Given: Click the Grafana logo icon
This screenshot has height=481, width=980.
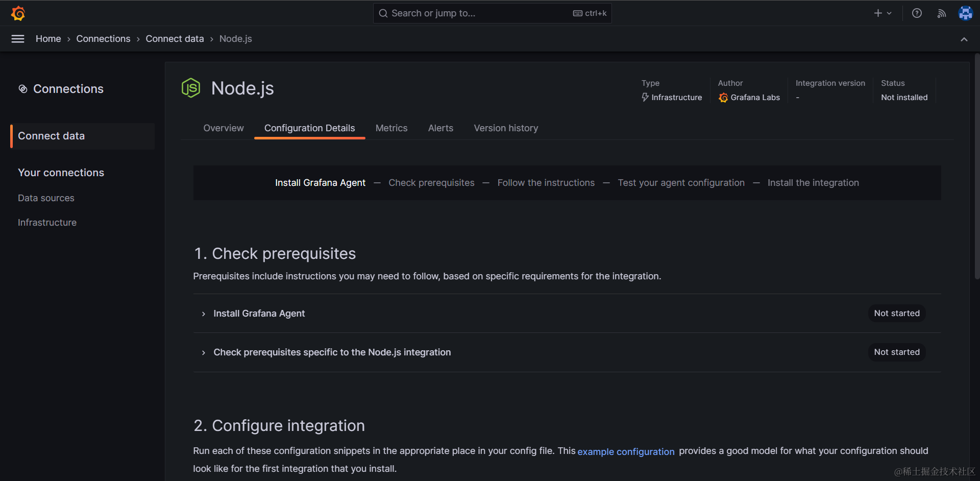Looking at the screenshot, I should tap(18, 13).
